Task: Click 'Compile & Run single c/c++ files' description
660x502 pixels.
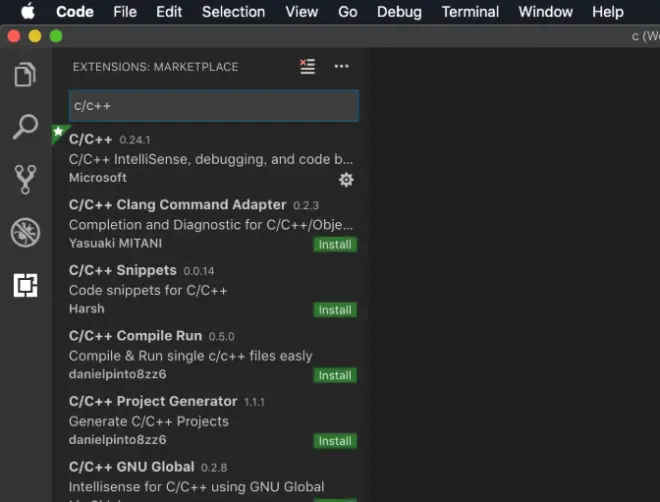Action: 191,356
